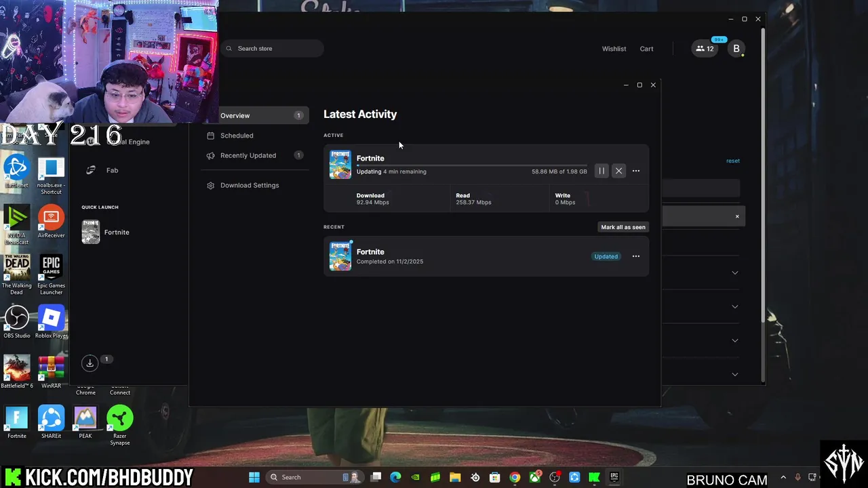The image size is (868, 488).
Task: Open Kick app from taskbar
Action: 594,477
